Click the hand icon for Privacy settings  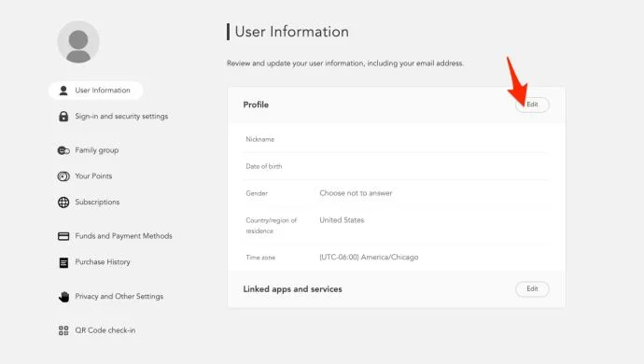(x=63, y=296)
